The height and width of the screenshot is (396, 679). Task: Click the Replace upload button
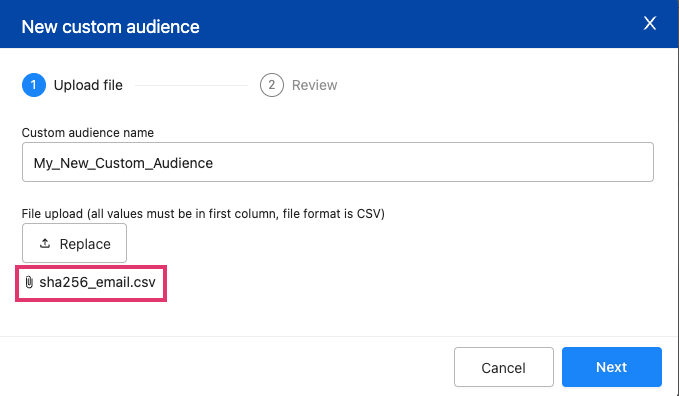(74, 243)
